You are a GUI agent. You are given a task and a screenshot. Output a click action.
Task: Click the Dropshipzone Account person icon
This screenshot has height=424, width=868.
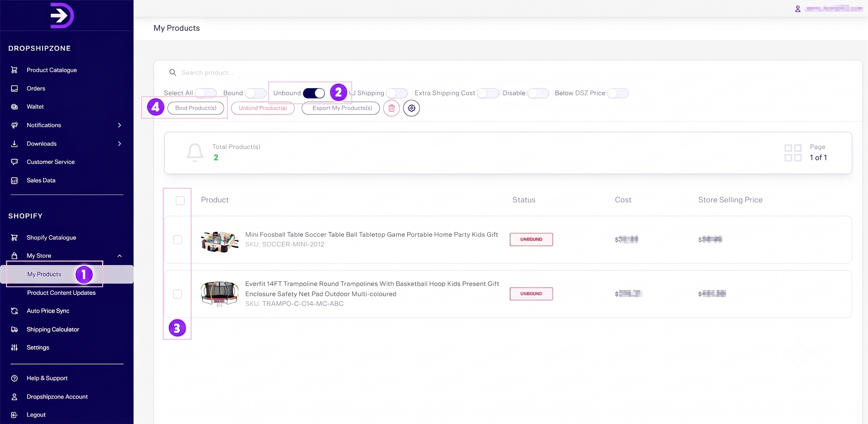pos(14,397)
